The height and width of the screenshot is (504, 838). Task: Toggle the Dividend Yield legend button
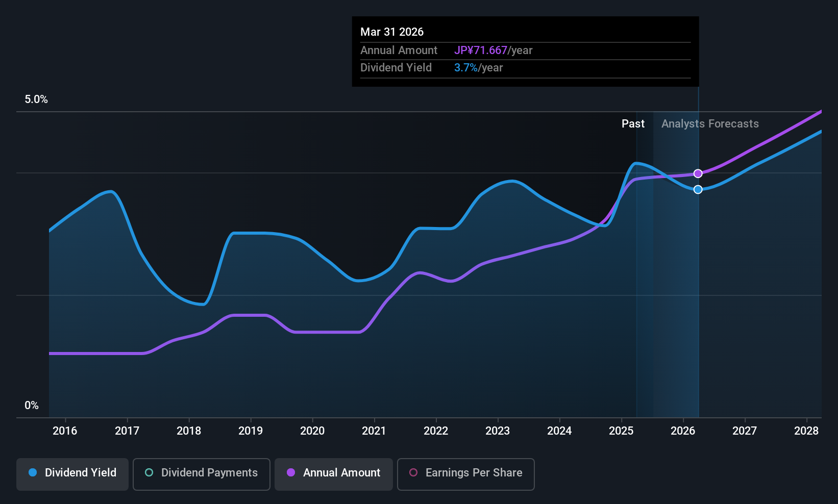(72, 474)
